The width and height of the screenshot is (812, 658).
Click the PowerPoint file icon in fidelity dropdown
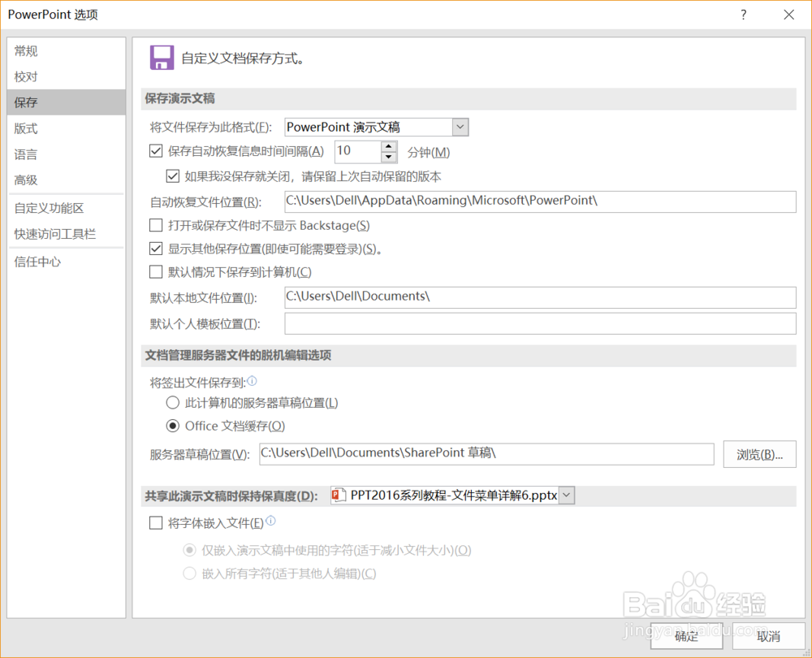click(339, 496)
